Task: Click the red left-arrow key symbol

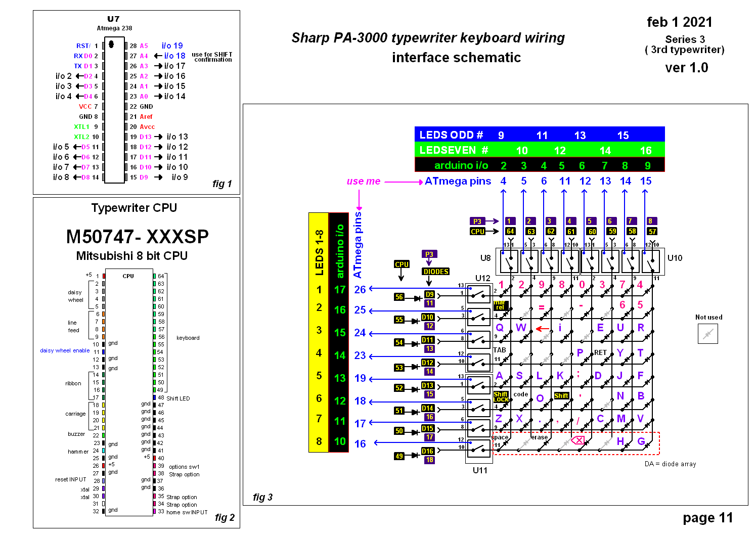Action: coord(543,329)
